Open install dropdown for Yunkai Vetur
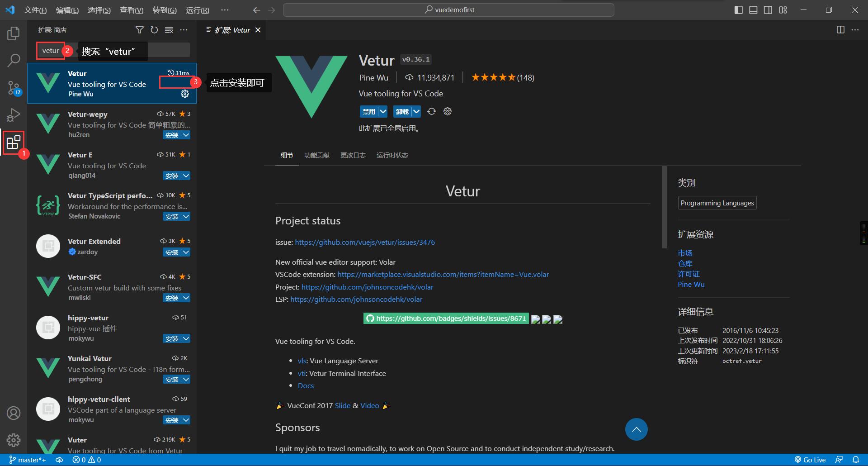The height and width of the screenshot is (466, 868). 186,379
